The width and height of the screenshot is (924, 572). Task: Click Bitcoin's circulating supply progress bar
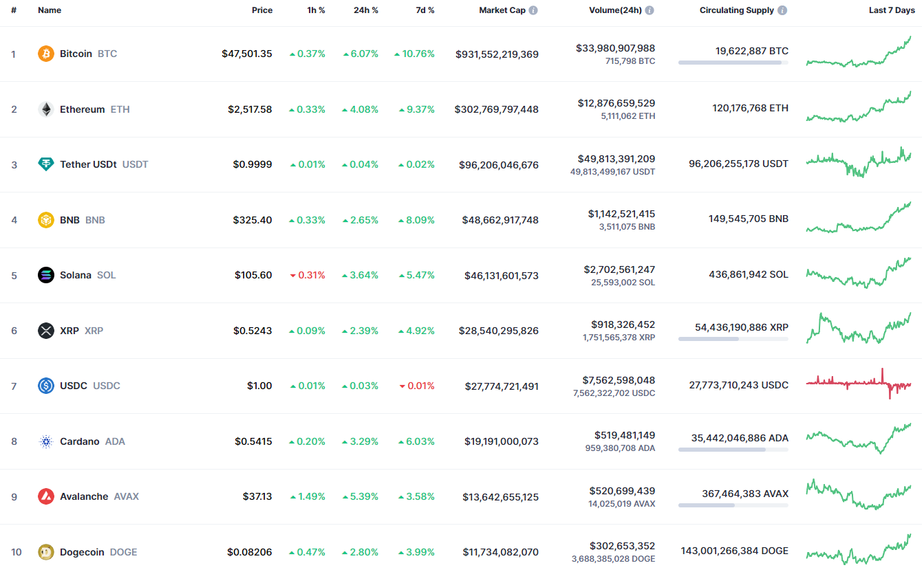click(733, 63)
